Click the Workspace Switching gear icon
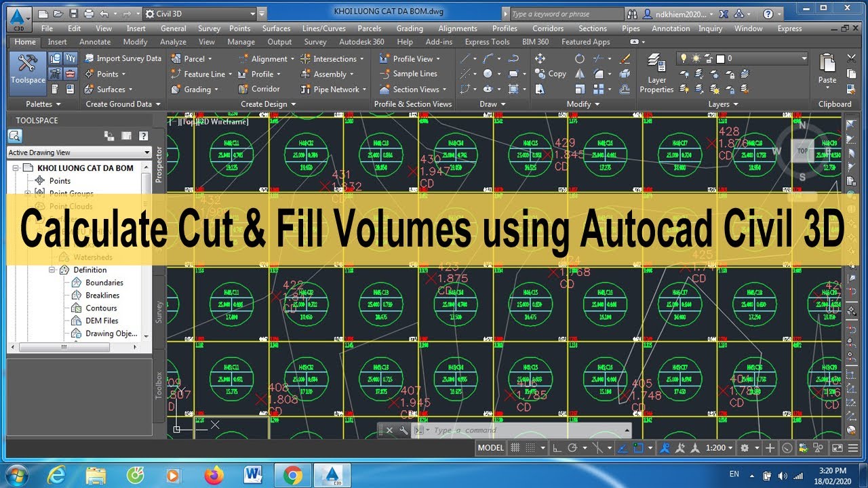 pos(745,448)
